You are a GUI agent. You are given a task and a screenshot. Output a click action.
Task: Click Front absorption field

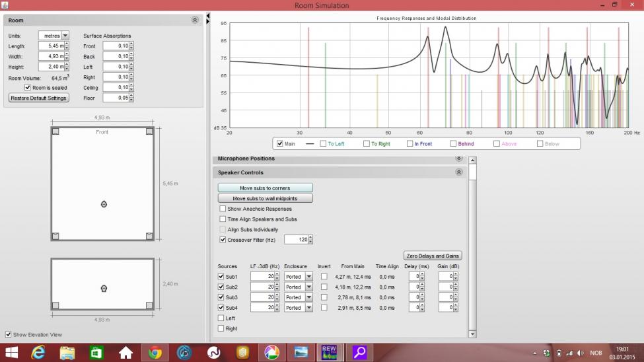click(x=116, y=46)
